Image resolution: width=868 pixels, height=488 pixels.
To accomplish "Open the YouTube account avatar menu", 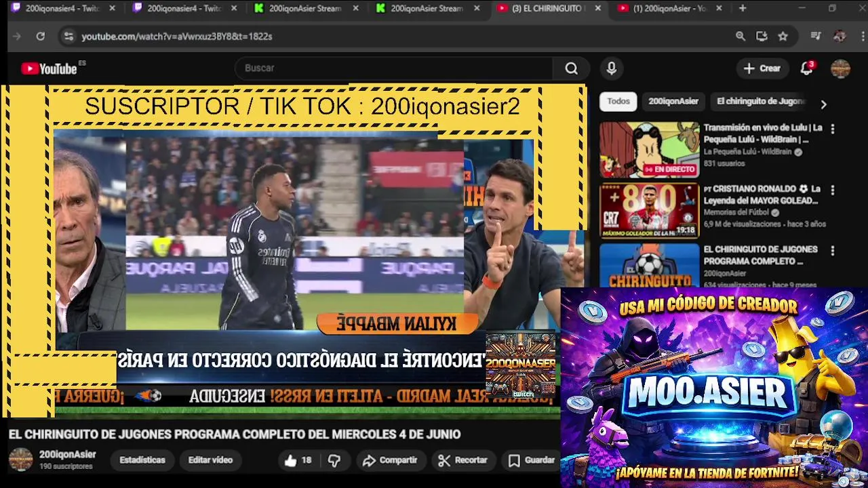I will pos(841,68).
